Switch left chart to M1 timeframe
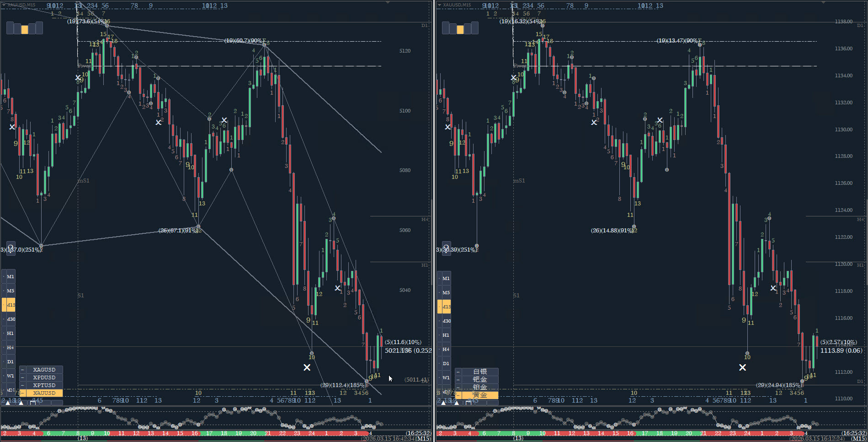868x442 pixels. click(x=11, y=276)
